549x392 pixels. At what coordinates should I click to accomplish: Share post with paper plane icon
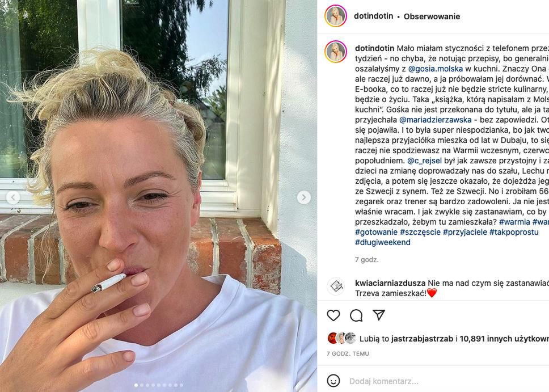379,315
